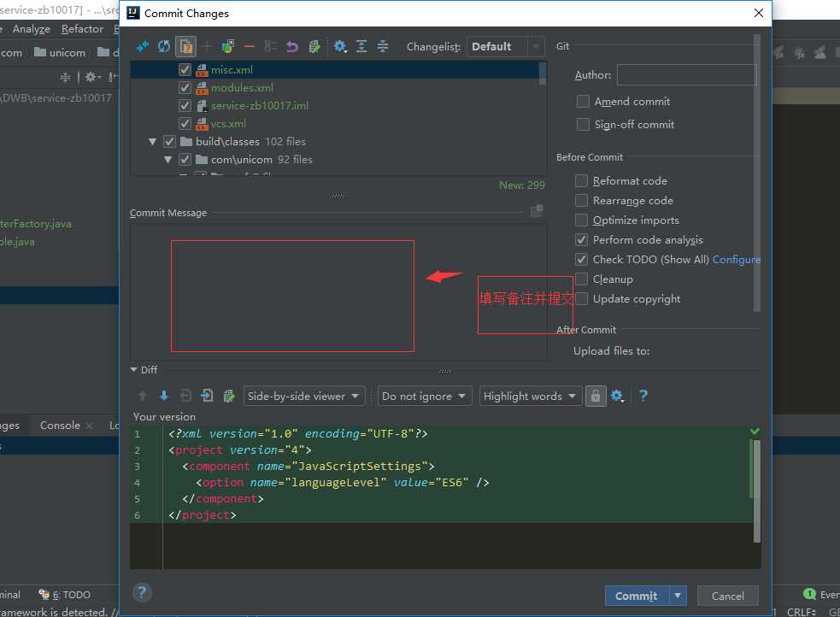Click the Cancel button
This screenshot has height=617, width=840.
(727, 596)
